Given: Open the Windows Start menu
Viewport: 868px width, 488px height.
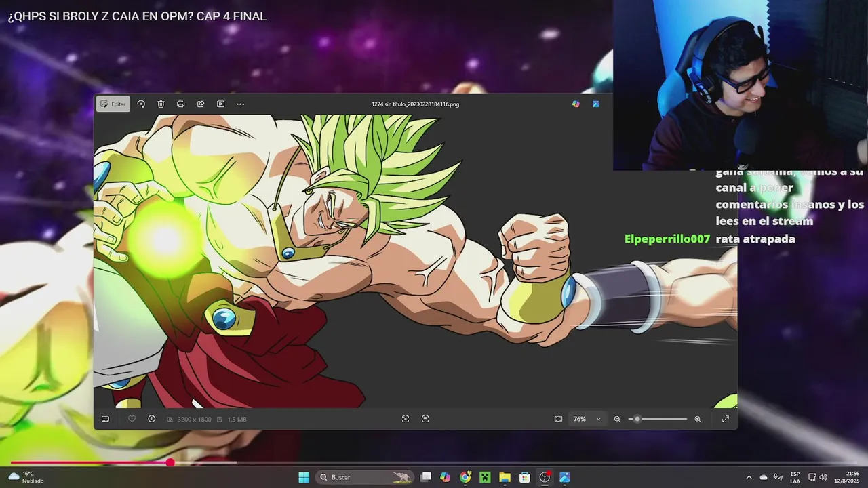Looking at the screenshot, I should pos(304,477).
